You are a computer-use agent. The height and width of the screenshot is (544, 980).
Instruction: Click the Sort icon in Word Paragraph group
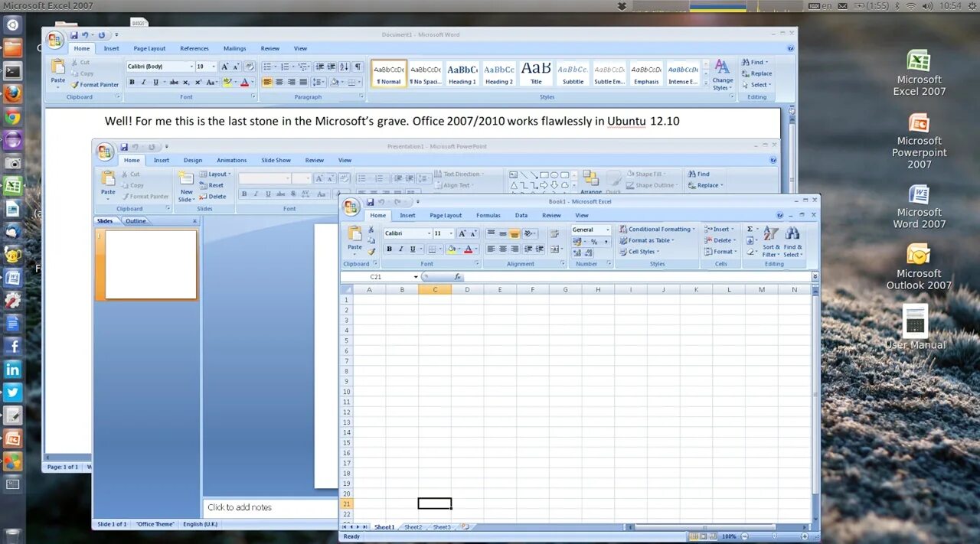click(x=343, y=67)
